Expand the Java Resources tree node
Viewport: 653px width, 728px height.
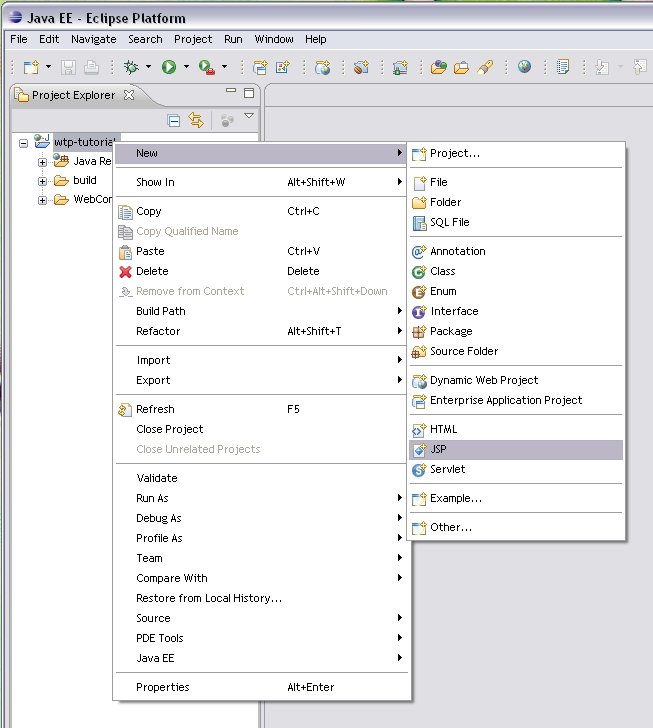point(42,162)
